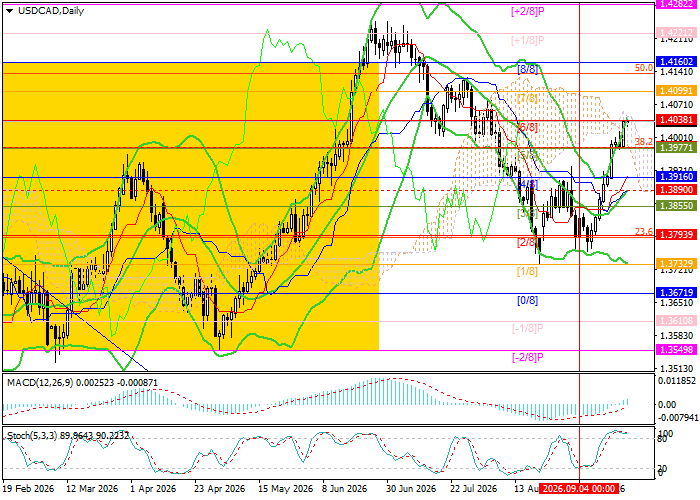700x500 pixels.
Task: Select the 2026.09.04 00:00 date marker
Action: point(579,488)
